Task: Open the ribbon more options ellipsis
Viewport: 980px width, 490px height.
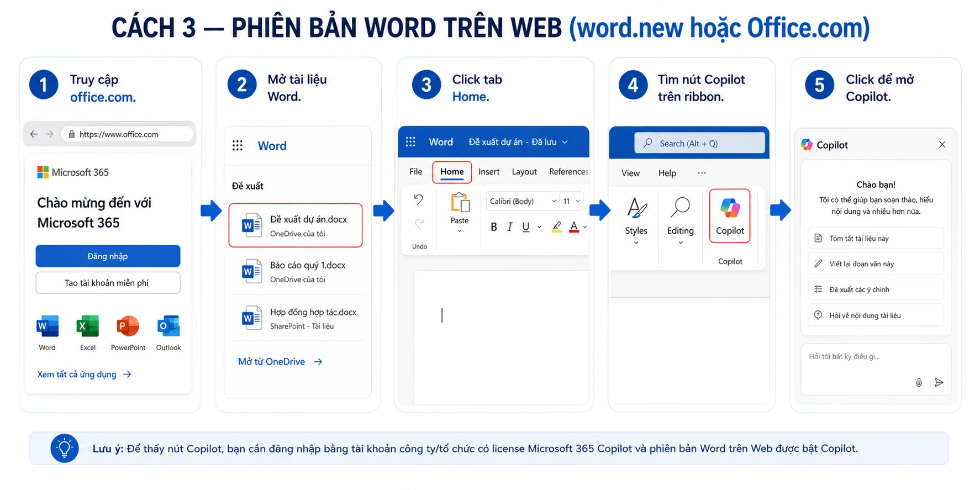Action: [x=702, y=173]
